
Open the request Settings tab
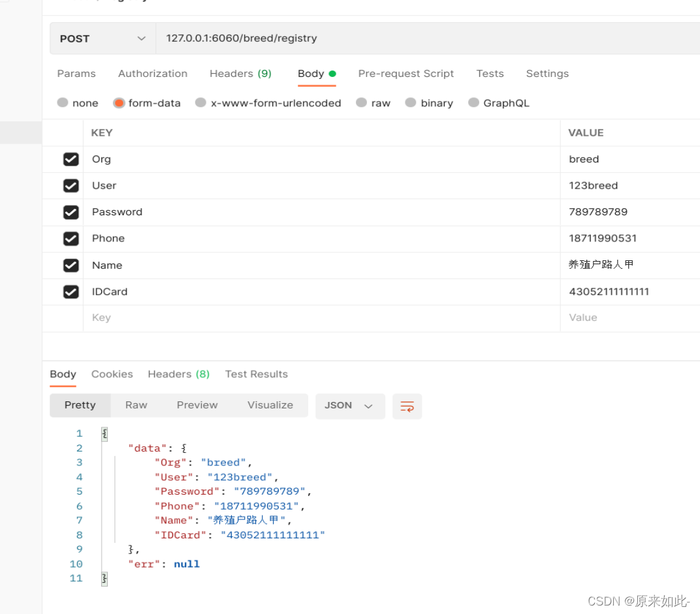[547, 74]
